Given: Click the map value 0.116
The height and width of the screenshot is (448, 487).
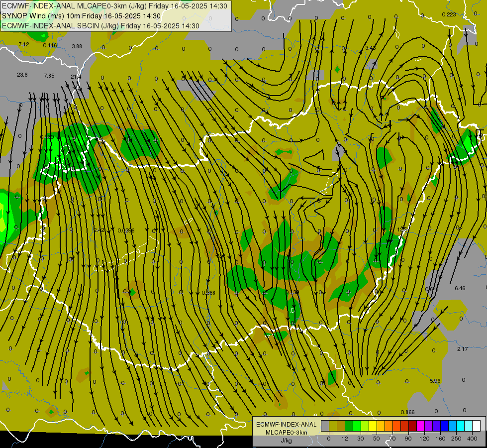Looking at the screenshot, I should pos(50,45).
